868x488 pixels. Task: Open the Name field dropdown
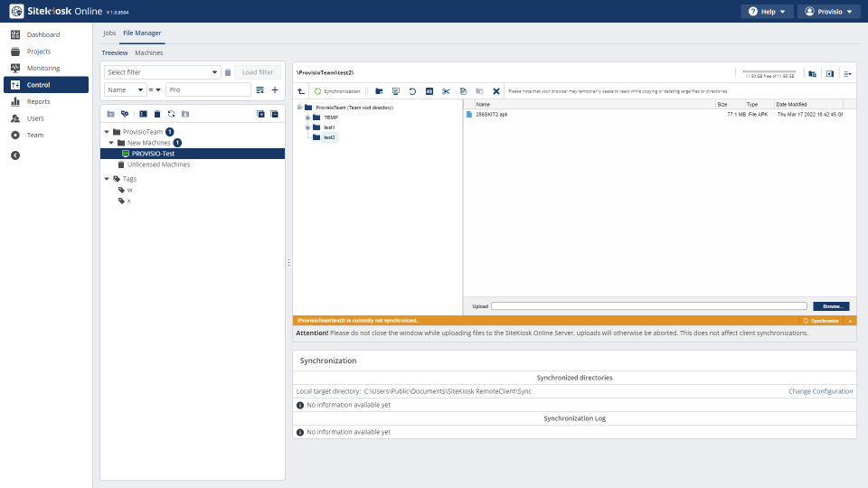point(125,90)
